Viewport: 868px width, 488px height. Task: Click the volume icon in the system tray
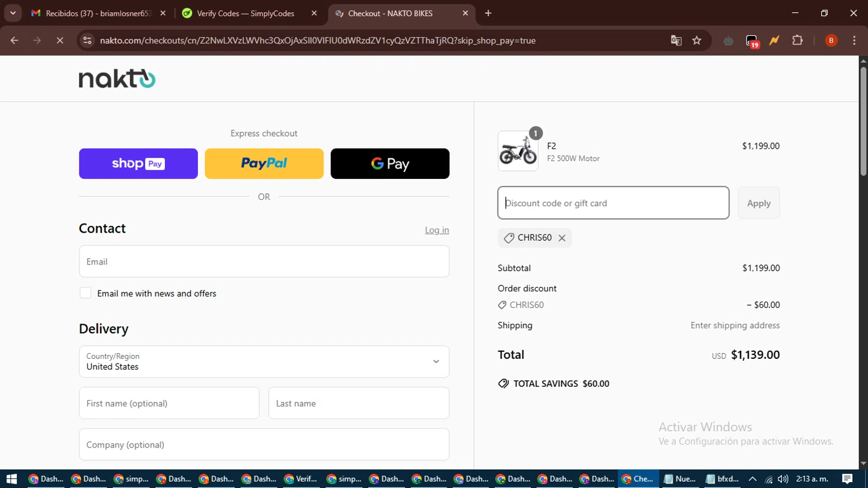(783, 479)
